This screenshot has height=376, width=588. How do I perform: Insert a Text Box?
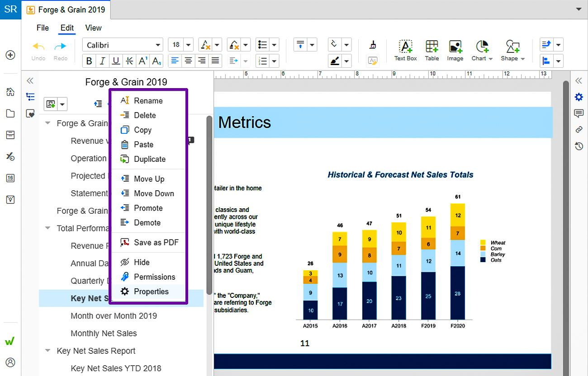click(x=405, y=50)
